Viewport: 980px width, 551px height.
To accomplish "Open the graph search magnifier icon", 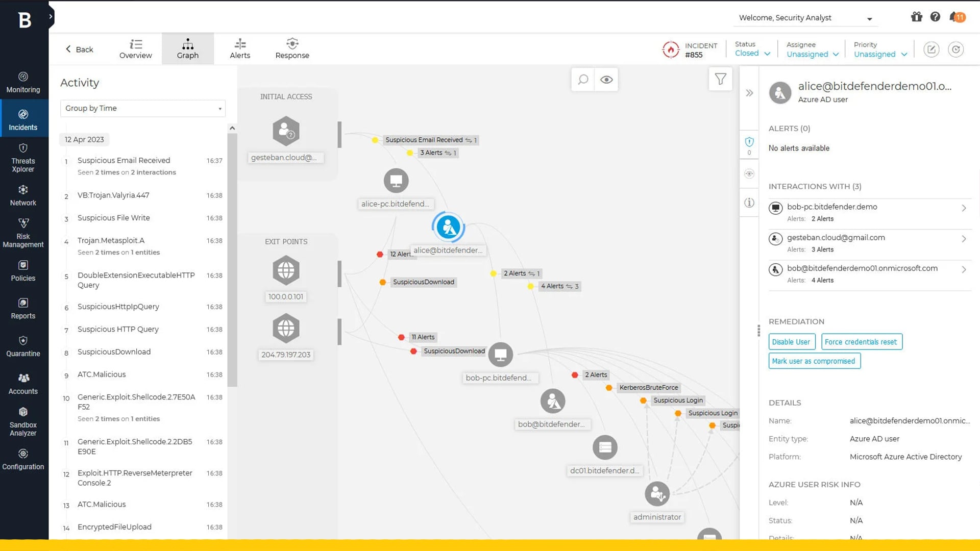I will (583, 80).
